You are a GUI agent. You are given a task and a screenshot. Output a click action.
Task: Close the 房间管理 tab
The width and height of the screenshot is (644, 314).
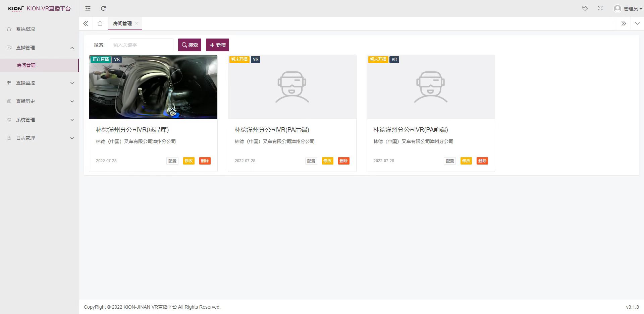(137, 23)
